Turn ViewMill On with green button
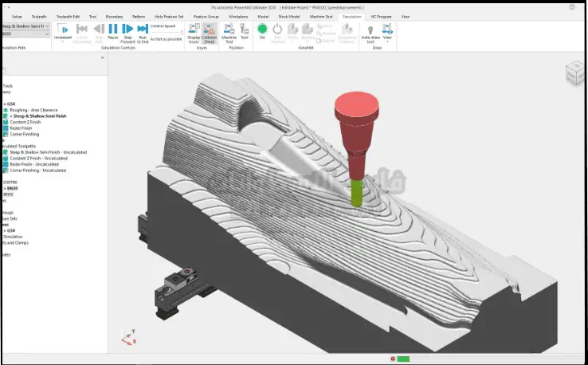Screen dimensions: 588x365 click(x=262, y=29)
